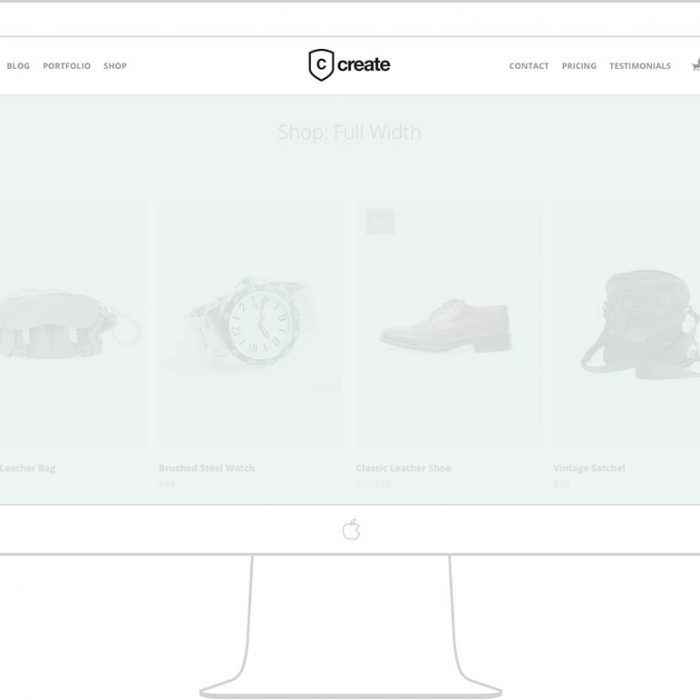Viewport: 700px width, 700px height.
Task: Click the Vintage Satchel title
Action: tap(589, 468)
